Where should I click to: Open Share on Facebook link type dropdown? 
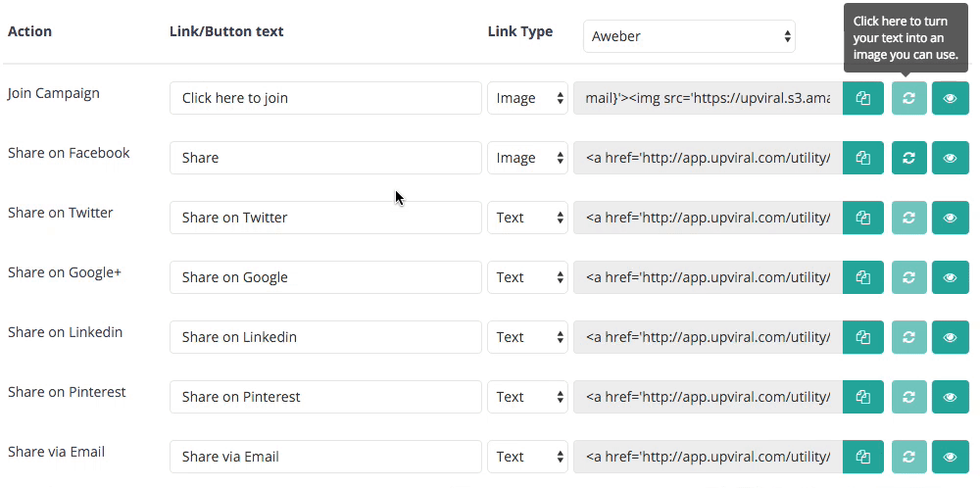[x=527, y=158]
